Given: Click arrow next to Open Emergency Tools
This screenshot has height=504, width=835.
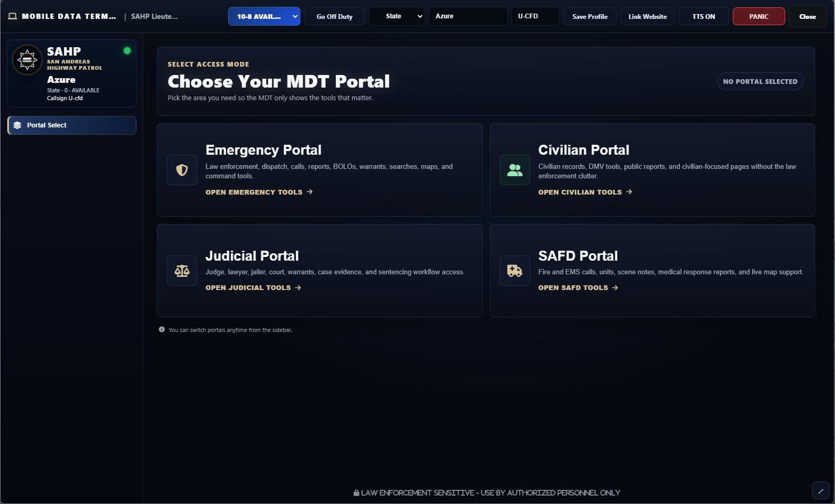Looking at the screenshot, I should [x=309, y=192].
